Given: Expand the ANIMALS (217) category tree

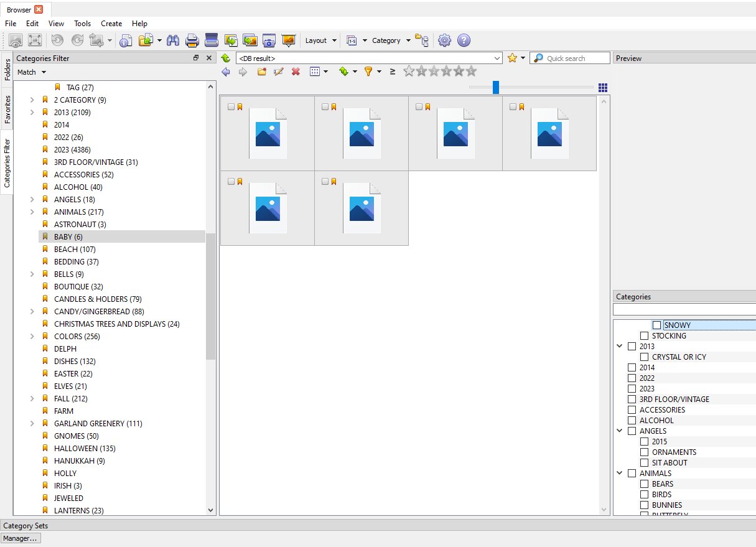Looking at the screenshot, I should click(32, 212).
